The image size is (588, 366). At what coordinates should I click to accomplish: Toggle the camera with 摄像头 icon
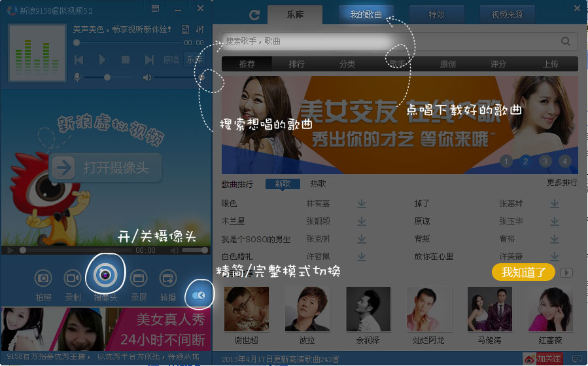click(105, 275)
